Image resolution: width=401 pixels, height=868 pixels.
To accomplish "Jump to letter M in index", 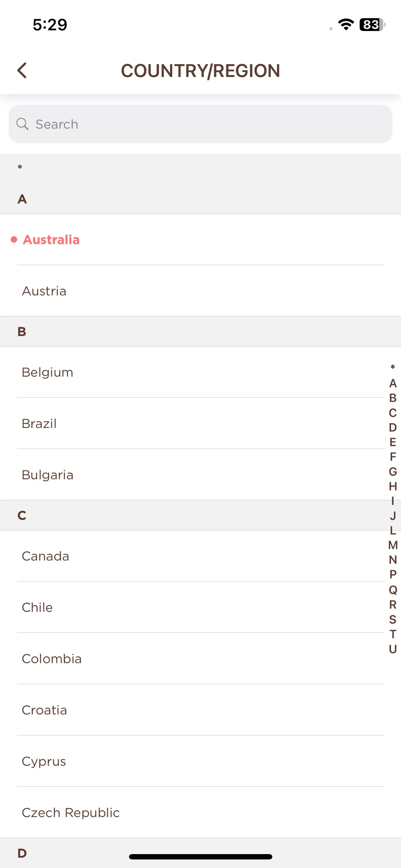I will coord(393,545).
